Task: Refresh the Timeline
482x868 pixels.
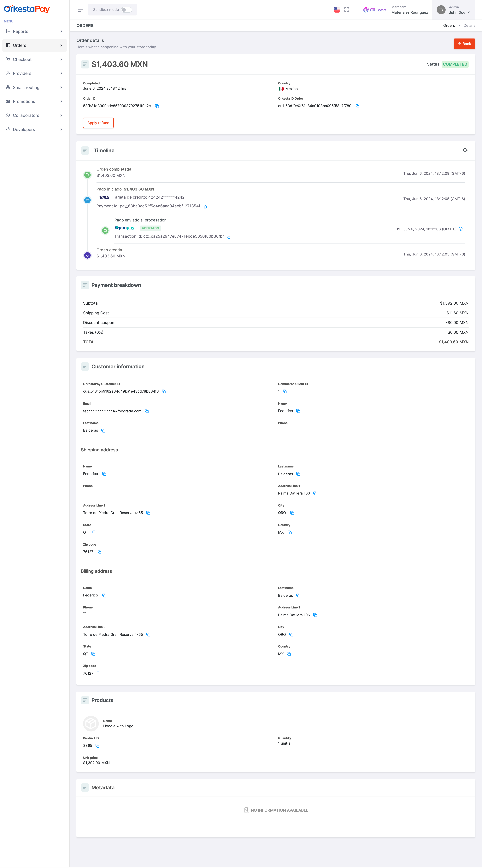Action: 465,150
